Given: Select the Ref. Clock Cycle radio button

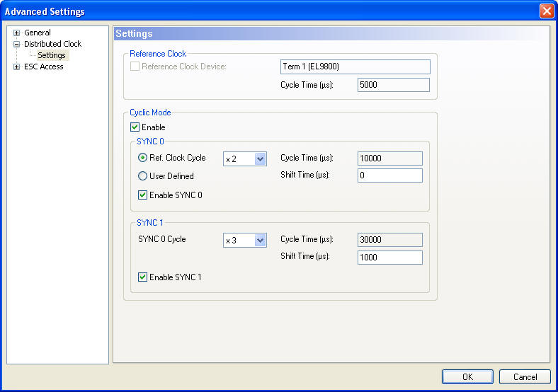Looking at the screenshot, I should click(x=142, y=158).
